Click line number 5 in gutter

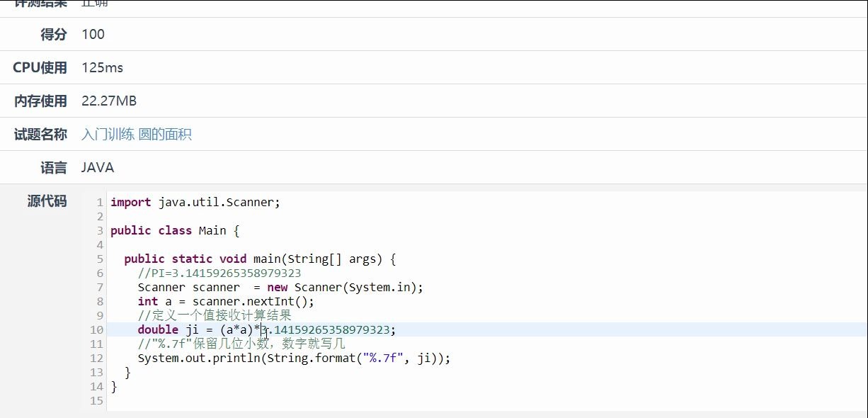click(x=100, y=259)
